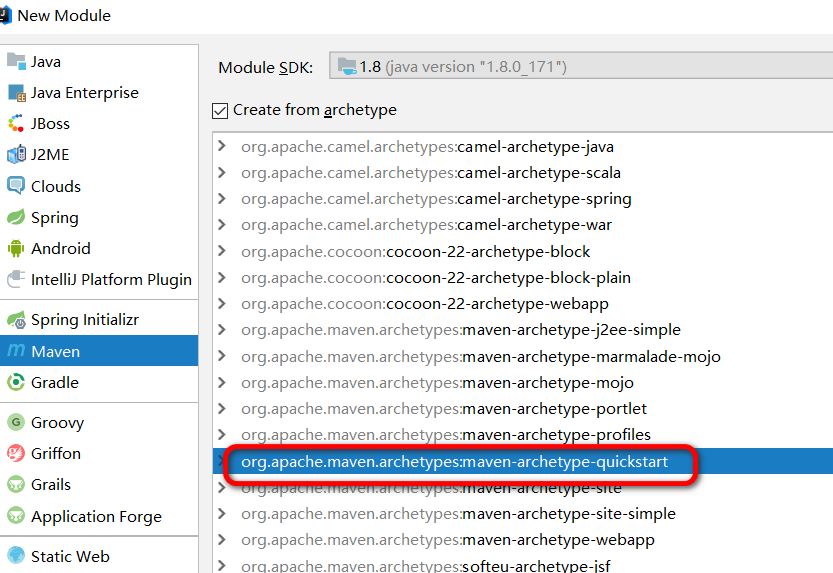
Task: Open the Module SDK dropdown
Action: [581, 66]
